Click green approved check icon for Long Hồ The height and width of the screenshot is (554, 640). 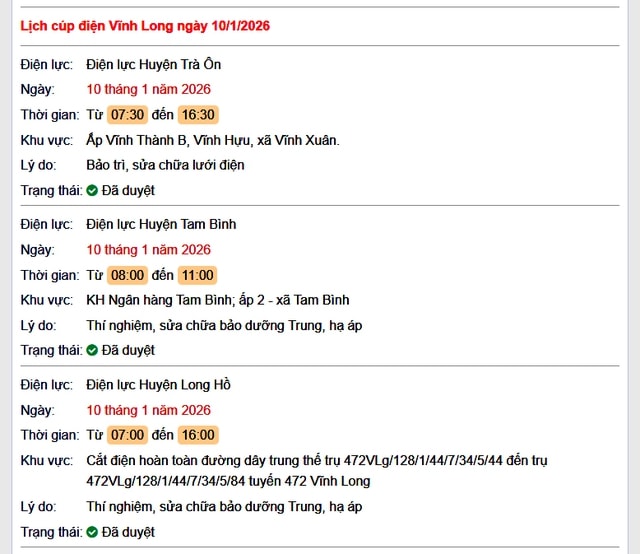(92, 532)
